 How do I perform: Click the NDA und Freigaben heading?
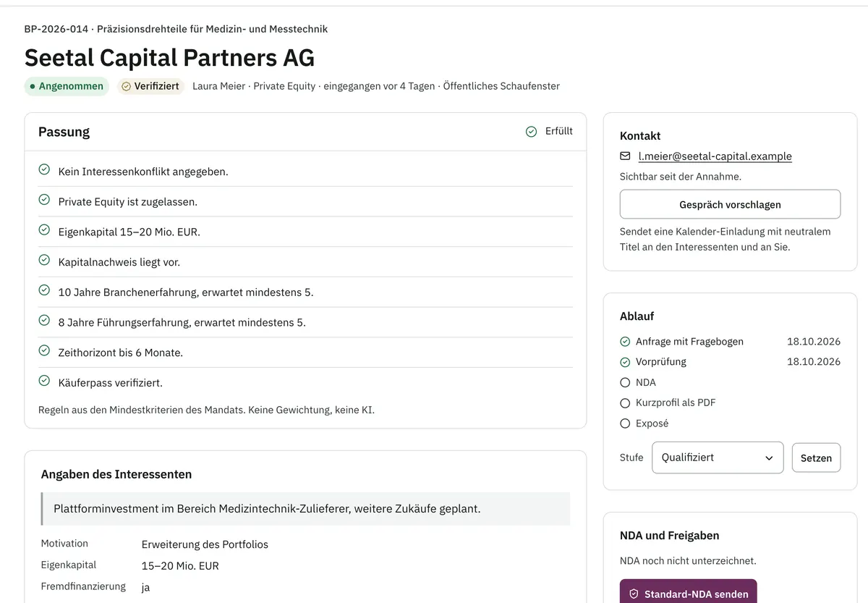[x=669, y=536]
